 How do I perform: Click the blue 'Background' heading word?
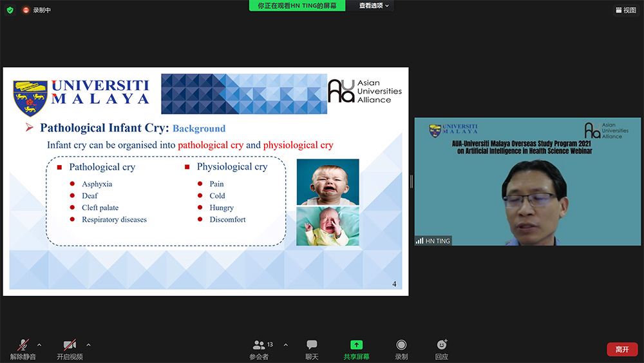click(x=199, y=129)
